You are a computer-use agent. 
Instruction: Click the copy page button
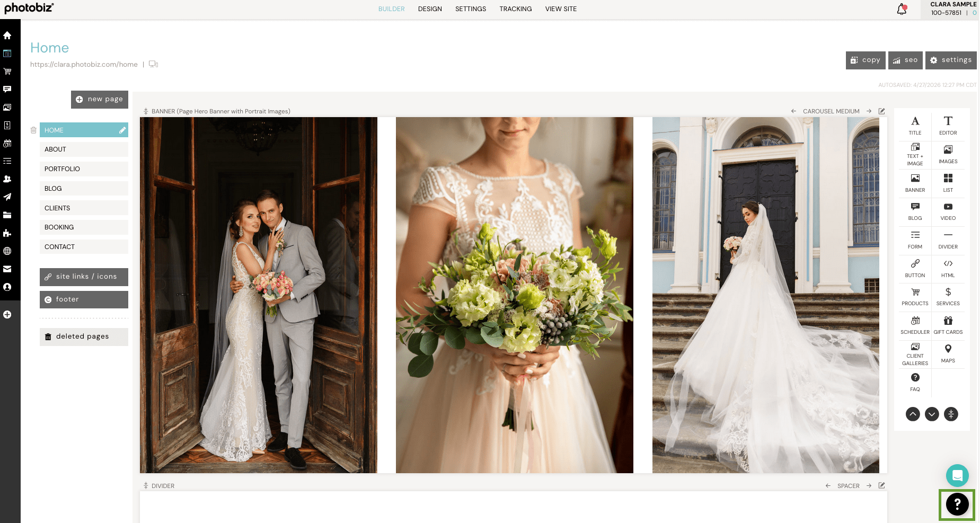[866, 60]
